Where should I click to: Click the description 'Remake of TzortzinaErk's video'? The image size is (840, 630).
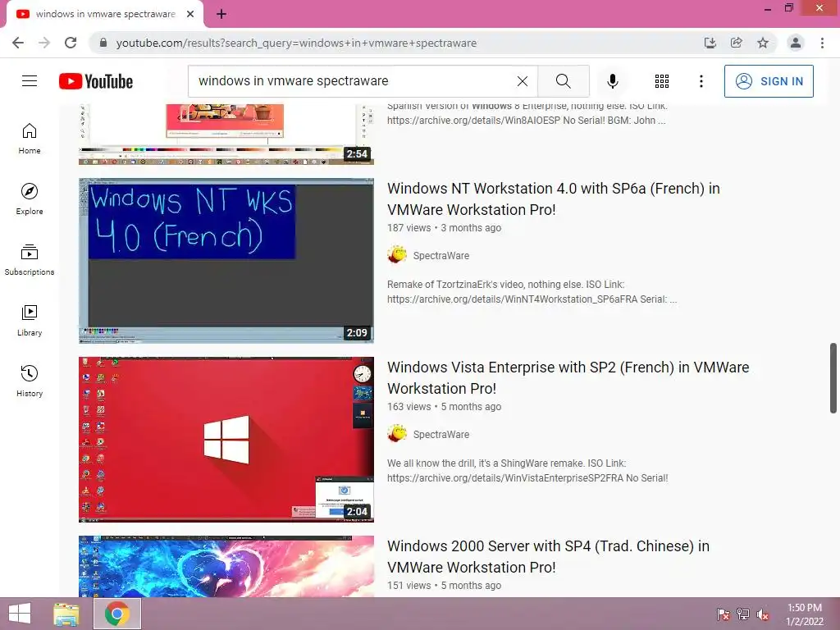pyautogui.click(x=532, y=292)
